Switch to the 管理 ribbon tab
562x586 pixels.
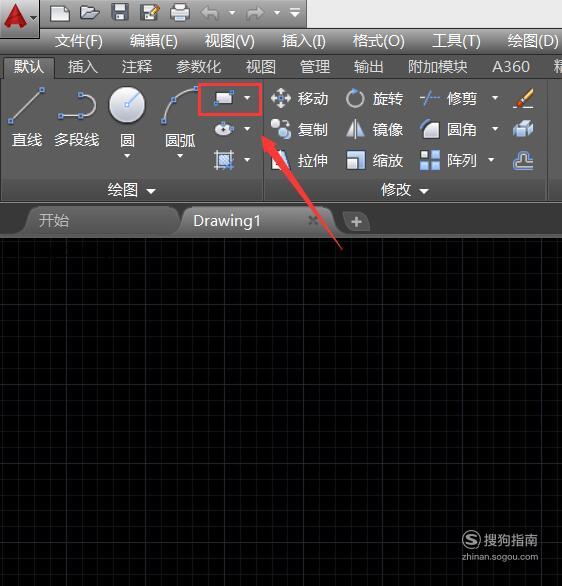click(315, 67)
